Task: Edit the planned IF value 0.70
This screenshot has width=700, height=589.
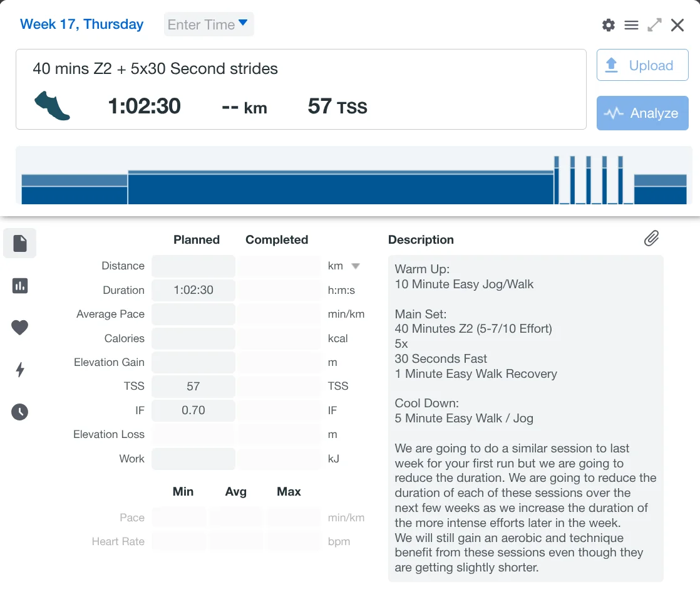Action: 193,410
